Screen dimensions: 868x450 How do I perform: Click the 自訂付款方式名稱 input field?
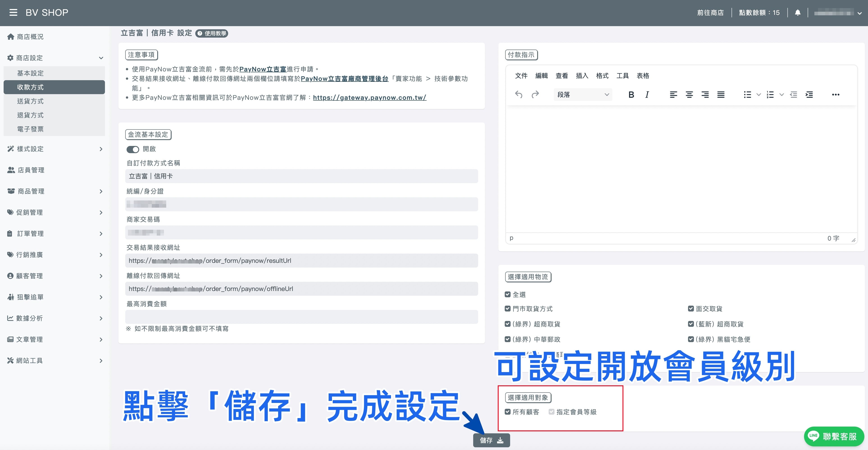point(302,176)
